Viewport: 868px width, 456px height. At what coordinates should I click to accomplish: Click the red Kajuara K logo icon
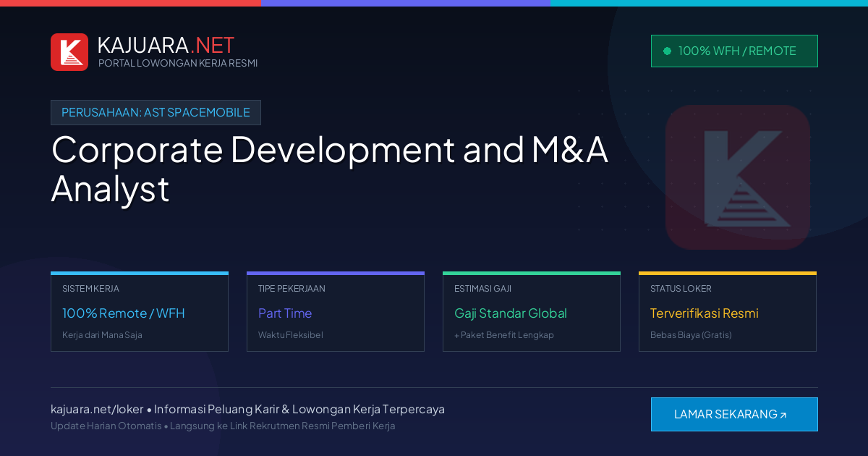pos(69,52)
